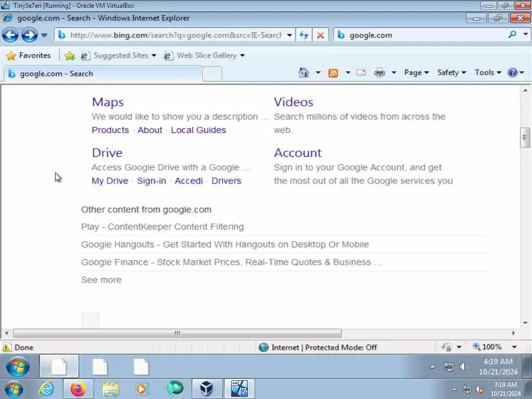Image resolution: width=532 pixels, height=399 pixels.
Task: Open the Videos result link
Action: coord(294,102)
